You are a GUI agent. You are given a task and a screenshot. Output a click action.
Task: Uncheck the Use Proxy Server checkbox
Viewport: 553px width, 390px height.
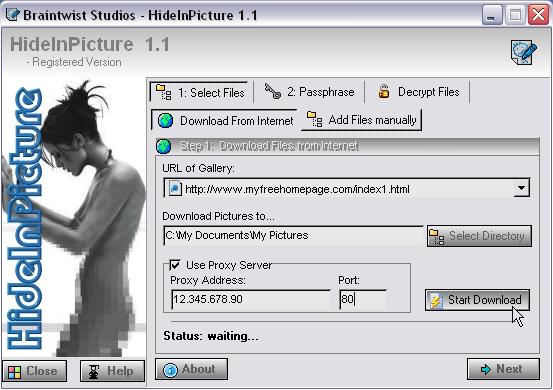point(175,265)
